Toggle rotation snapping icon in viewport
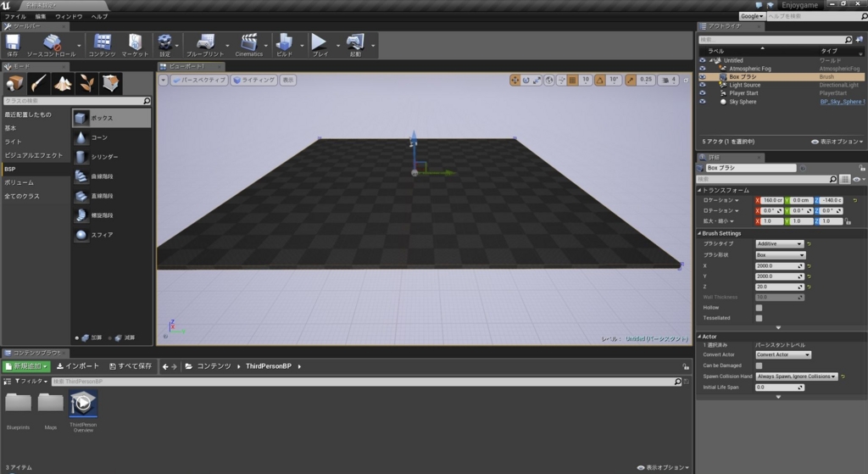Screen dimensions: 868x474 click(x=600, y=81)
